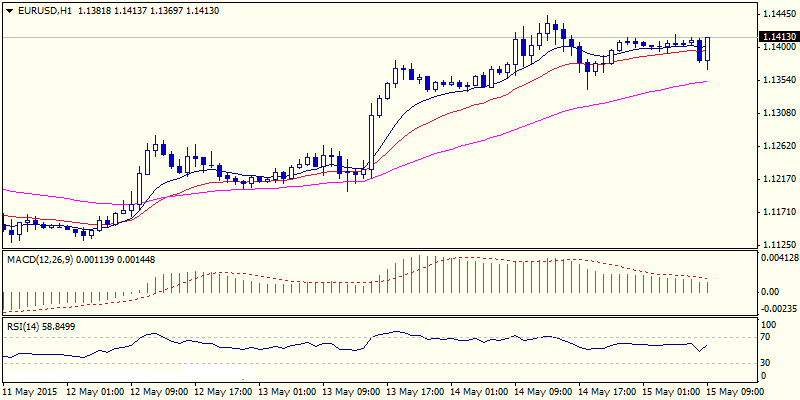Click the 1.12620 price axis label
This screenshot has height=400, width=800.
tap(777, 146)
